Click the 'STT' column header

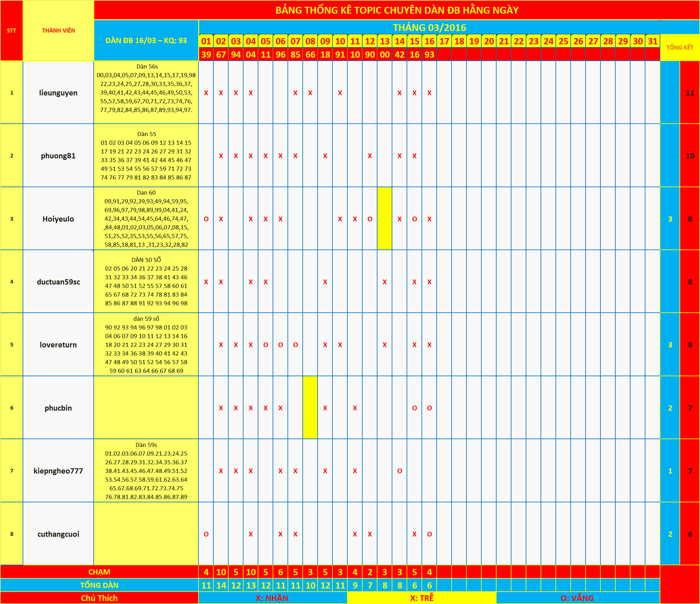point(11,30)
